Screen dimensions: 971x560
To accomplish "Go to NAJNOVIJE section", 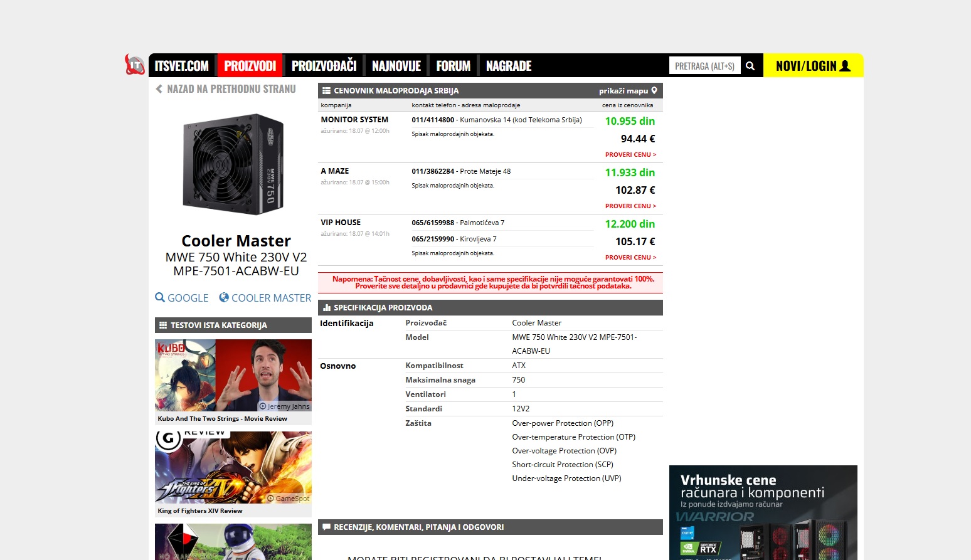I will coord(396,66).
